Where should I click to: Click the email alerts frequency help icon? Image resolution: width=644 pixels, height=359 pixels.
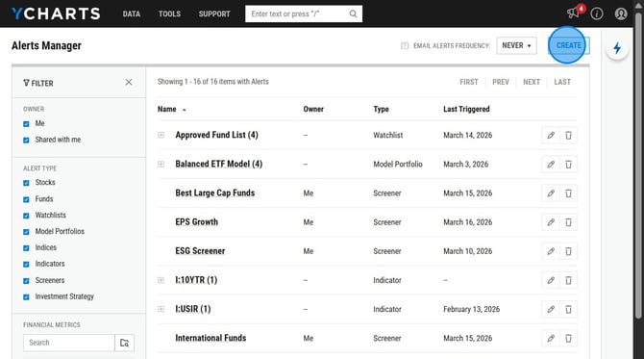(x=405, y=45)
